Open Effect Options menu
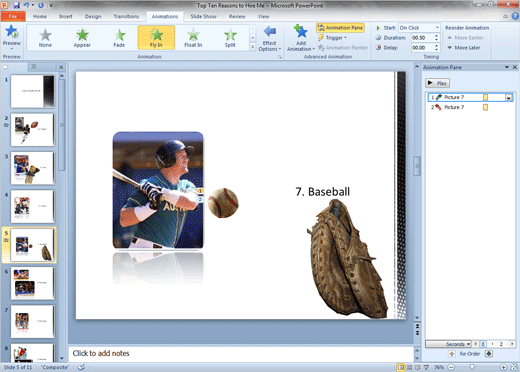The image size is (520, 372). (269, 38)
